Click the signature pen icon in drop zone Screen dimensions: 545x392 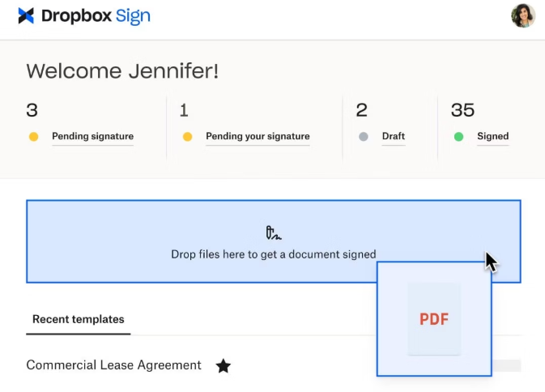[x=273, y=233]
